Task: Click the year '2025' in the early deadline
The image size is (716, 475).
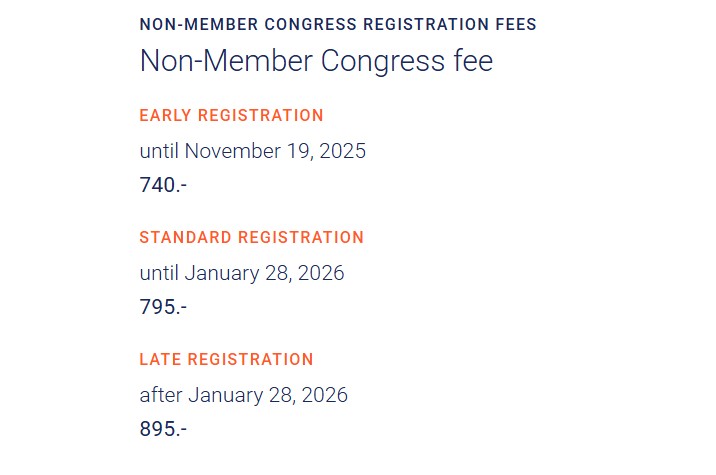Action: coord(343,152)
